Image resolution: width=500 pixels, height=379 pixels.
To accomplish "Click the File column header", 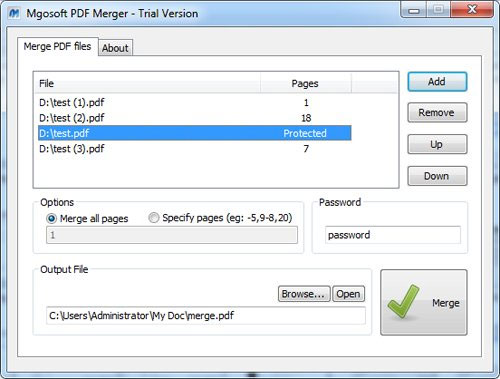I will point(147,83).
